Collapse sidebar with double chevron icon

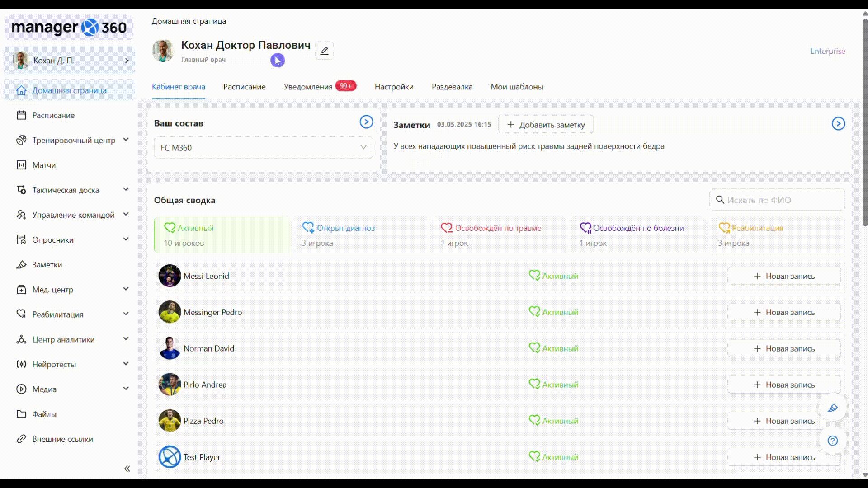[127, 469]
